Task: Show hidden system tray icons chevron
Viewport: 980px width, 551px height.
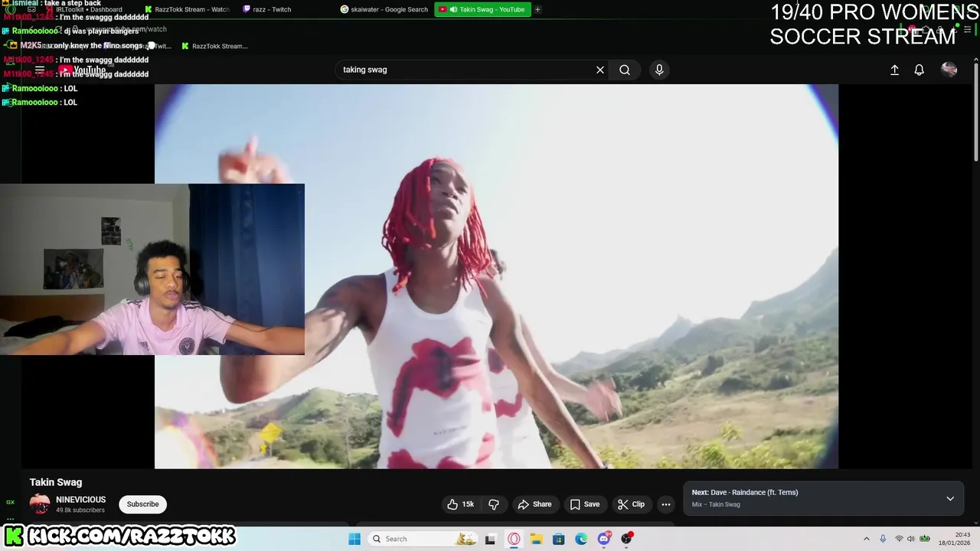Action: pyautogui.click(x=867, y=539)
